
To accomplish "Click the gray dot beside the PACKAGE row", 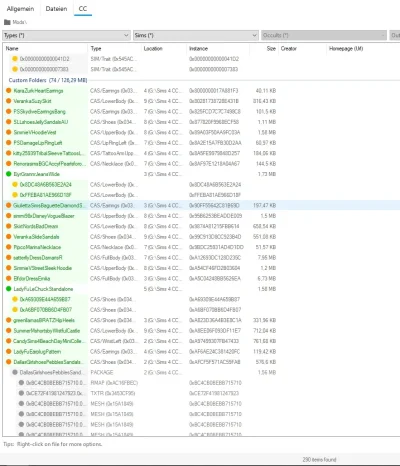I will [15, 372].
